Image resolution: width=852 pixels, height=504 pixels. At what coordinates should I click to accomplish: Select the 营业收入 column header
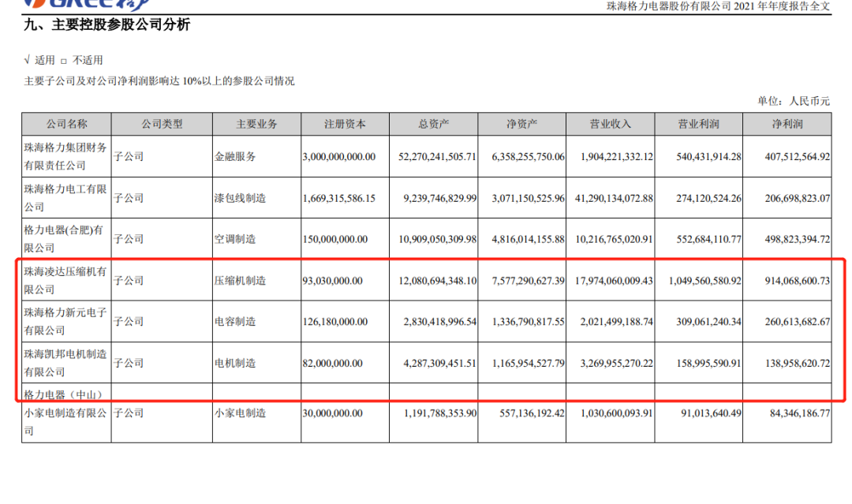[x=610, y=124]
